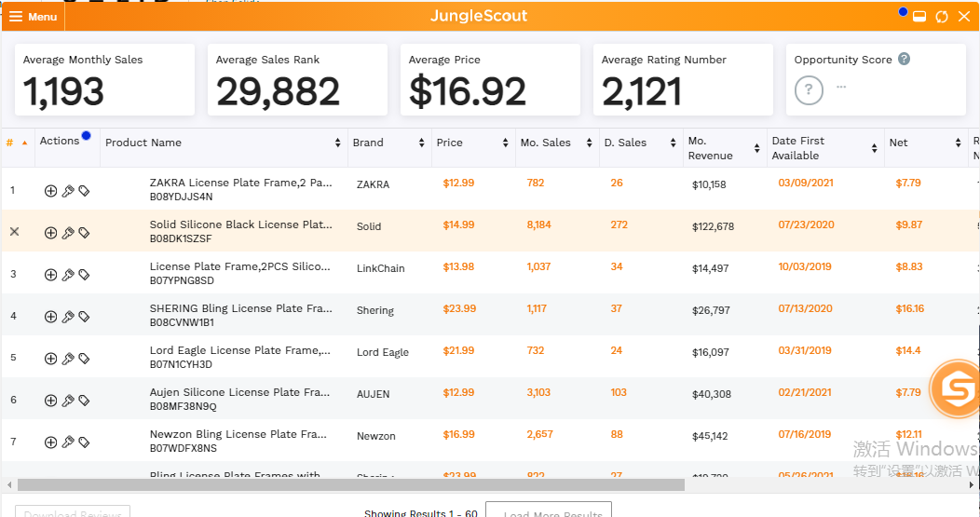
Task: Click the minimize-to-tray window icon in header
Action: coord(919,17)
